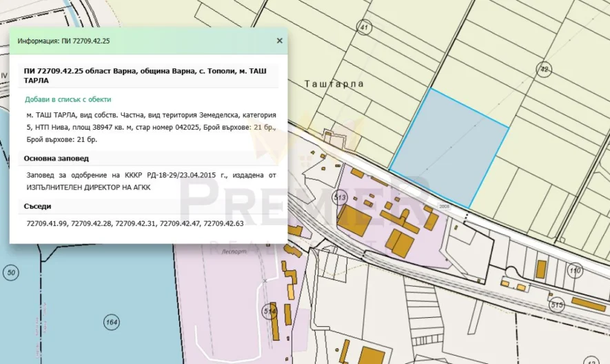Click the circled 515 zone marker
The height and width of the screenshot is (364, 610).
557,305
